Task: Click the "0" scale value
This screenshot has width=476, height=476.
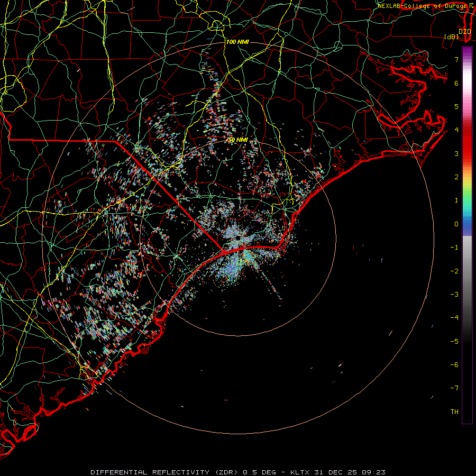Action: coord(456,224)
